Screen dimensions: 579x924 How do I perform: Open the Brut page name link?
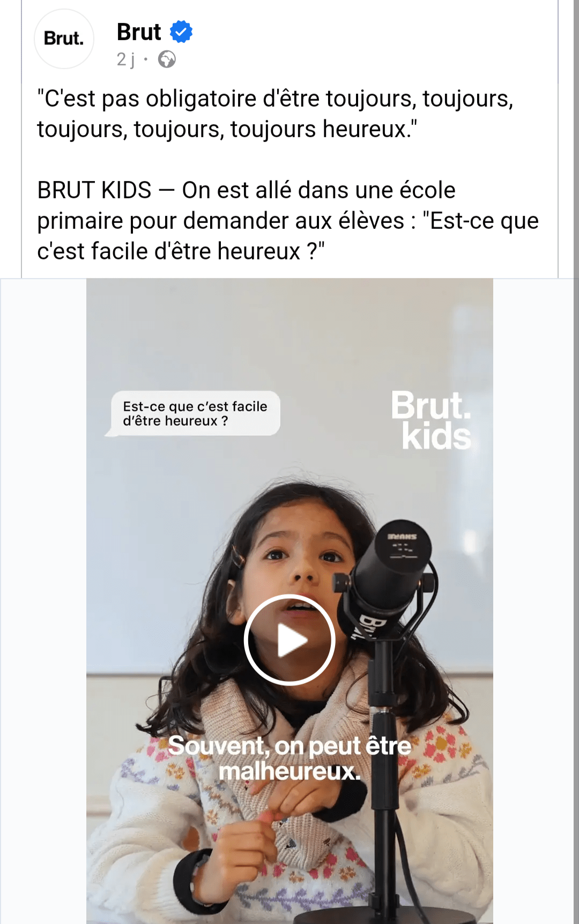tap(139, 32)
